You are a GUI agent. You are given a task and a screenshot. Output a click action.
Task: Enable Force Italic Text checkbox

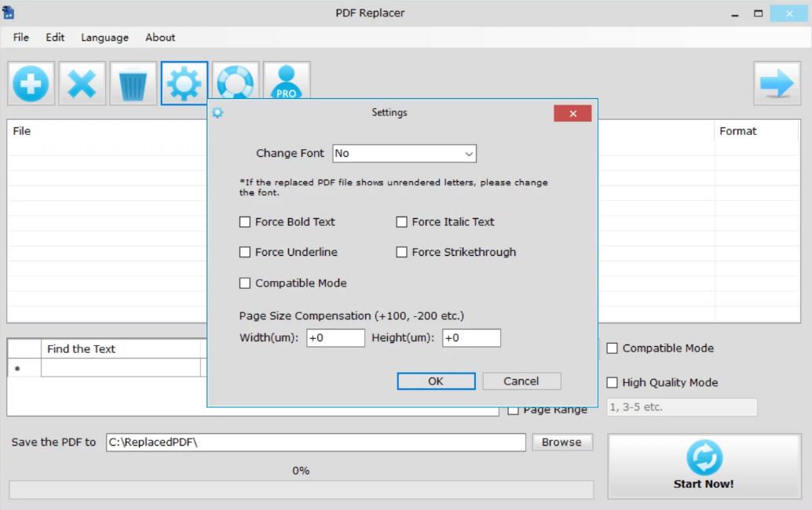(401, 222)
